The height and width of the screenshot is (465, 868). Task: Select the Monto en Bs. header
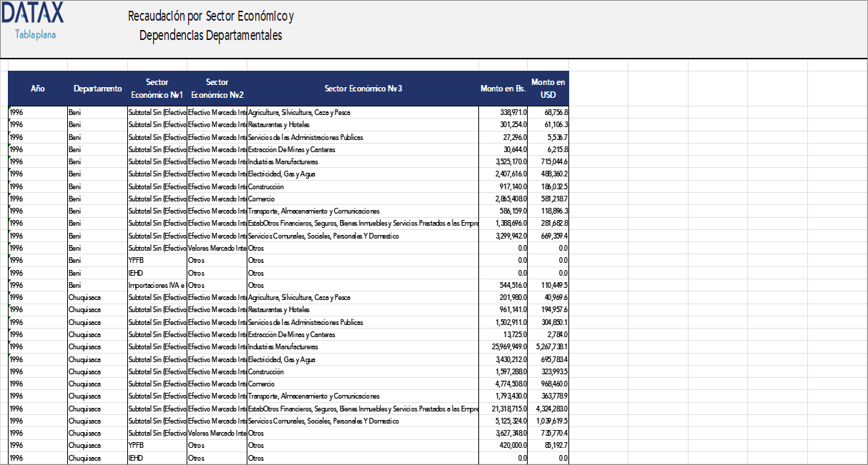[500, 89]
